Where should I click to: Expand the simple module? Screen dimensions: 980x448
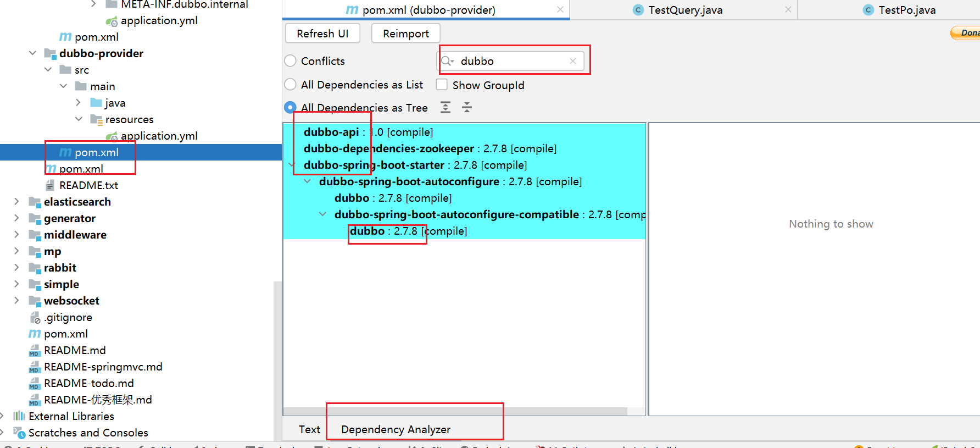tap(16, 284)
